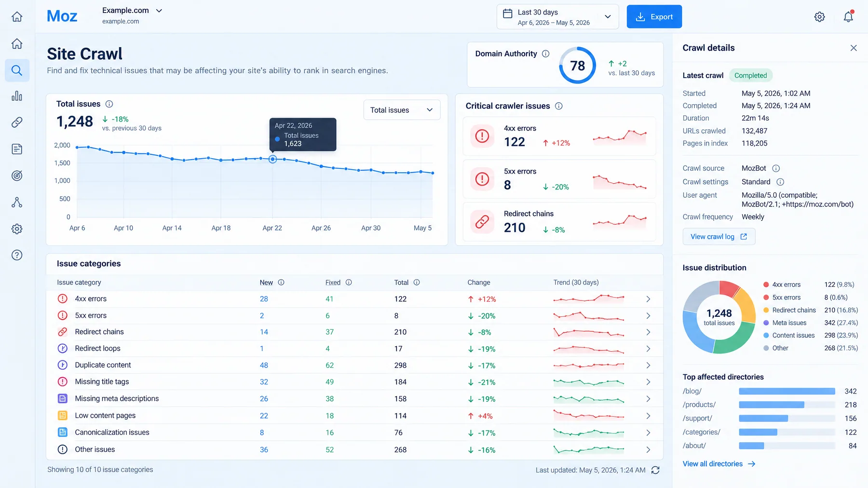The width and height of the screenshot is (868, 488).
Task: Click the Crawl source info icon
Action: tap(776, 168)
